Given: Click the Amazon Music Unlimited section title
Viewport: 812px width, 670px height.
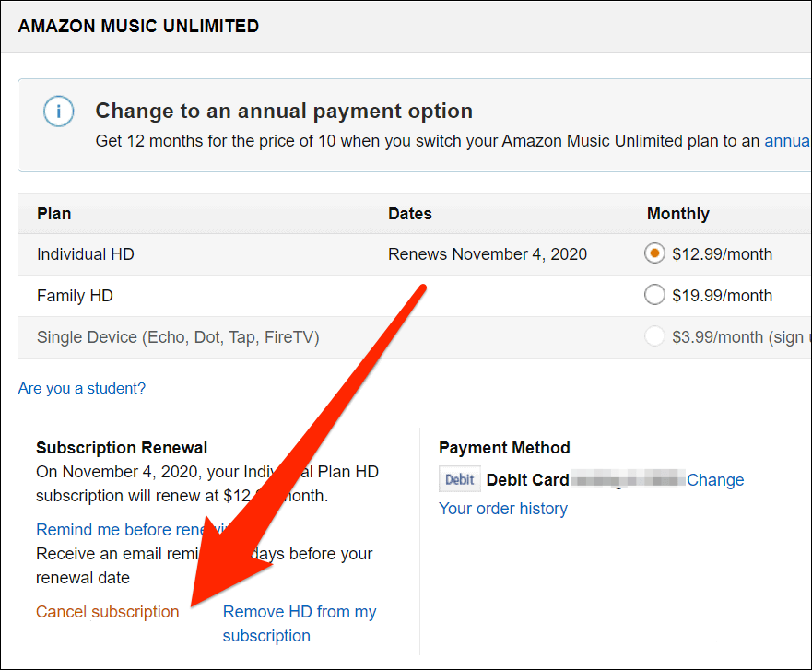Looking at the screenshot, I should coord(138,26).
